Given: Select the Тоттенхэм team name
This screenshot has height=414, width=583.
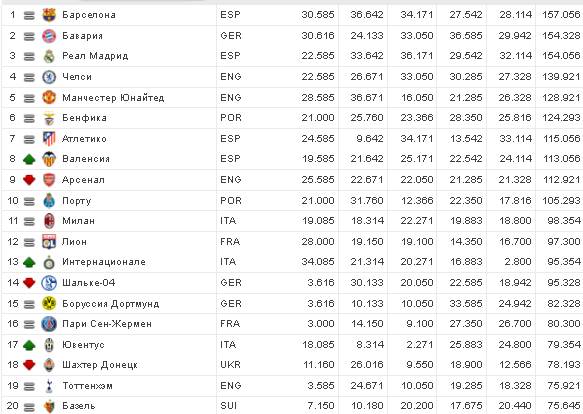Looking at the screenshot, I should click(87, 386).
